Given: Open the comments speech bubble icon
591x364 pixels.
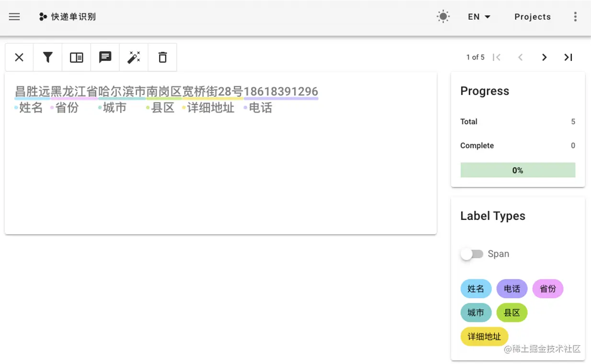Looking at the screenshot, I should (105, 57).
